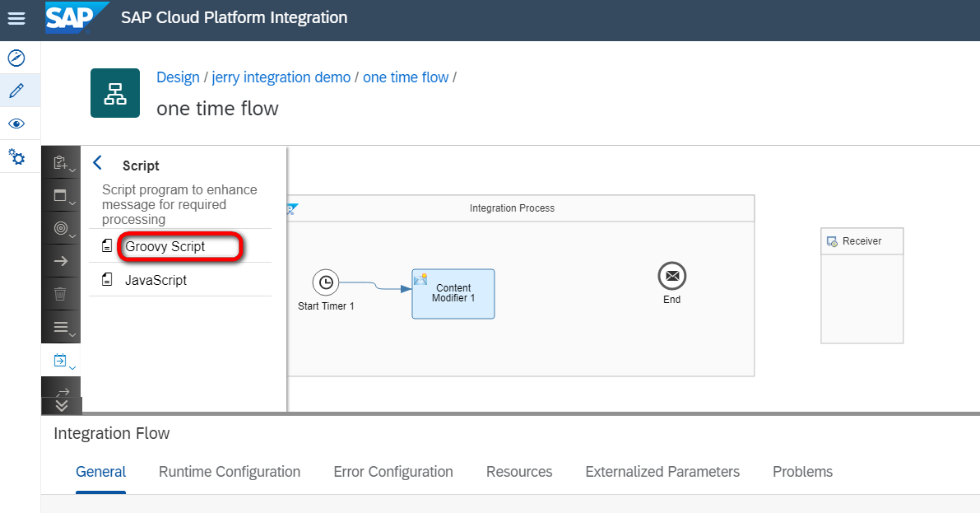Expand more palette items with double chevron

(62, 405)
